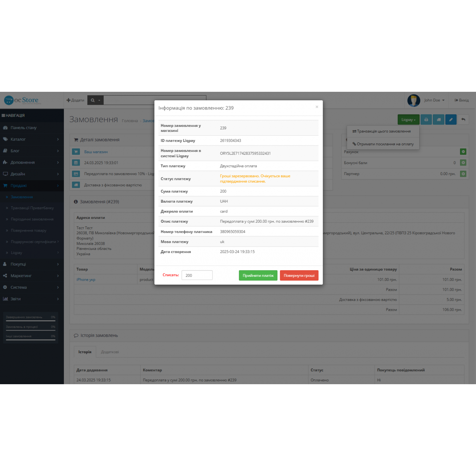Open the Liqpay dropdown button

[x=408, y=120]
